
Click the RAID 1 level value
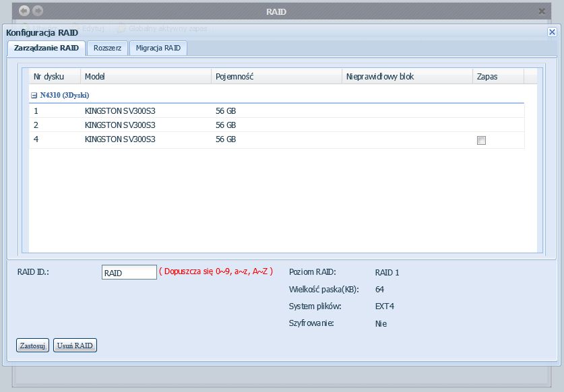pos(387,273)
